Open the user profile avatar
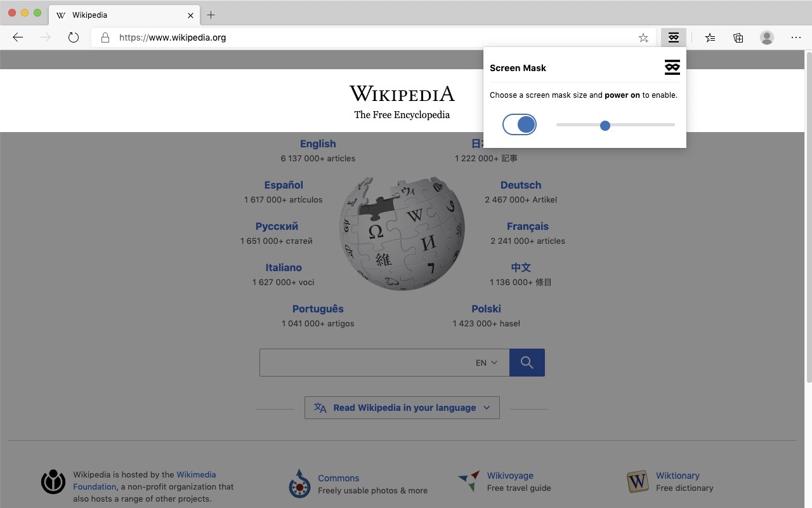 [767, 37]
